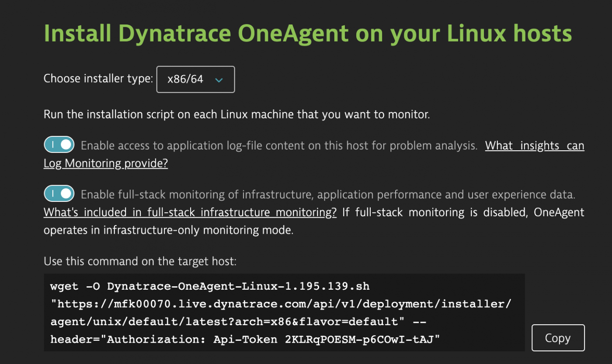Disable access to application log-file content
The height and width of the screenshot is (364, 612).
tap(59, 144)
